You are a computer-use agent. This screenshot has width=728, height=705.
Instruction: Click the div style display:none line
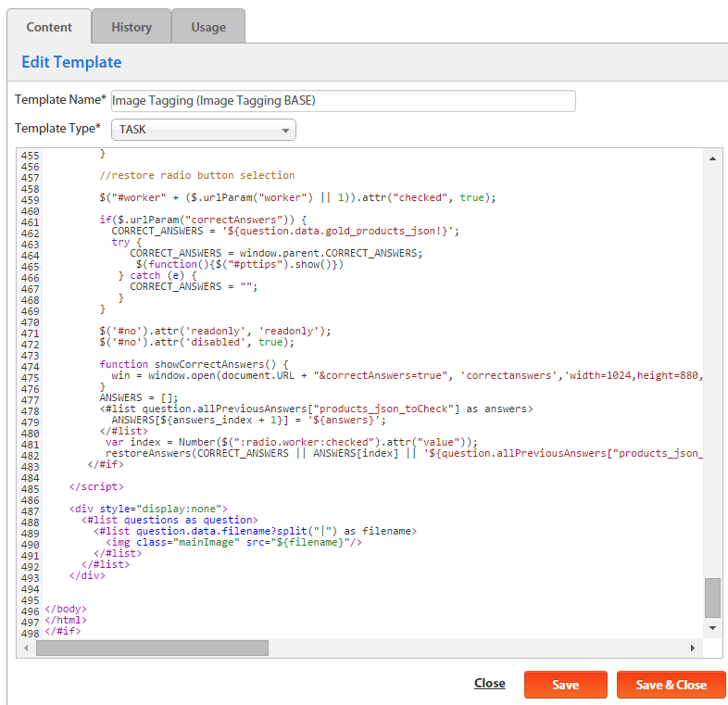coord(148,509)
